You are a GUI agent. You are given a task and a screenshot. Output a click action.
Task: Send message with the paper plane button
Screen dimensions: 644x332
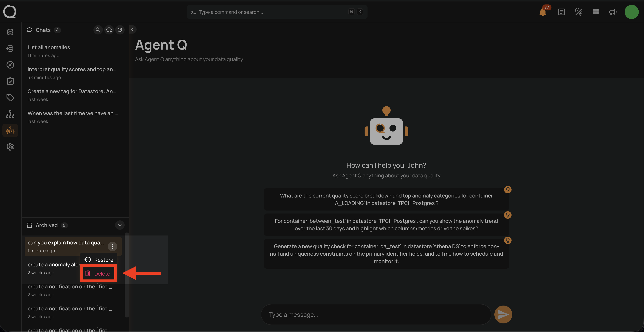[x=503, y=314]
